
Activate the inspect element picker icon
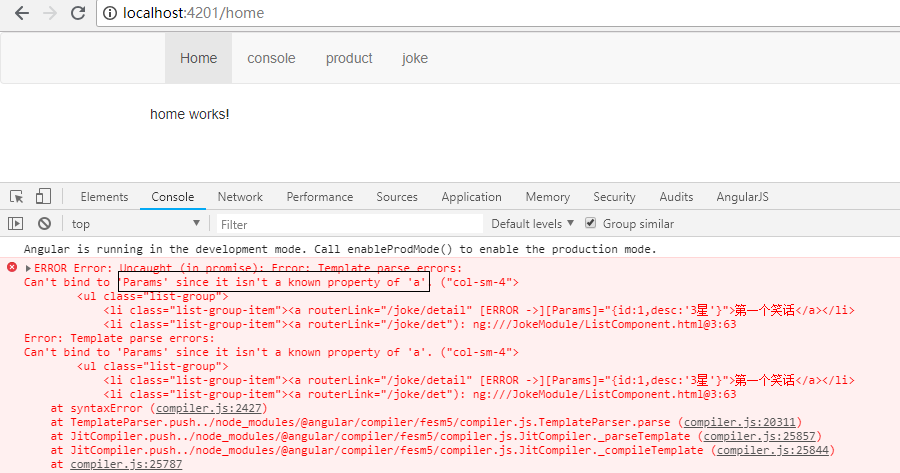tap(17, 197)
